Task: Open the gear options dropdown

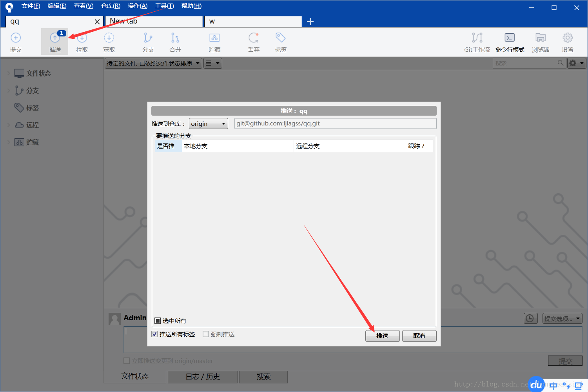Action: (577, 63)
